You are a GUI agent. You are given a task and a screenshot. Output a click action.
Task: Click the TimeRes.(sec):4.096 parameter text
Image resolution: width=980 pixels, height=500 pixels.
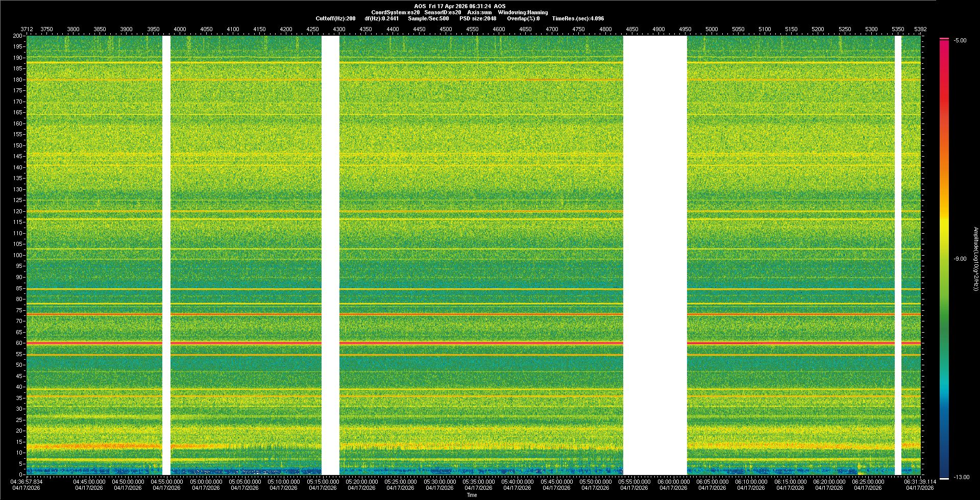click(578, 18)
